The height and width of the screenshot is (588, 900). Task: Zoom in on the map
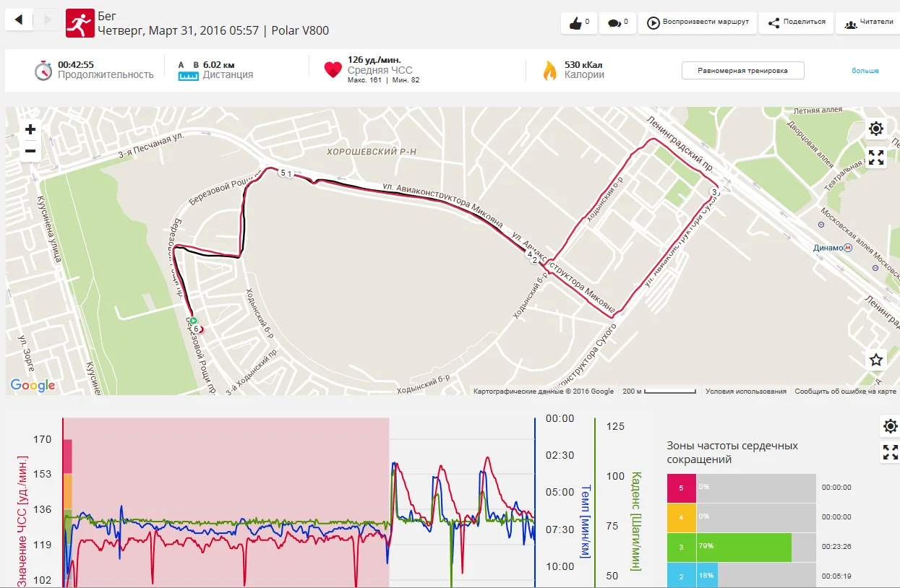coord(30,130)
